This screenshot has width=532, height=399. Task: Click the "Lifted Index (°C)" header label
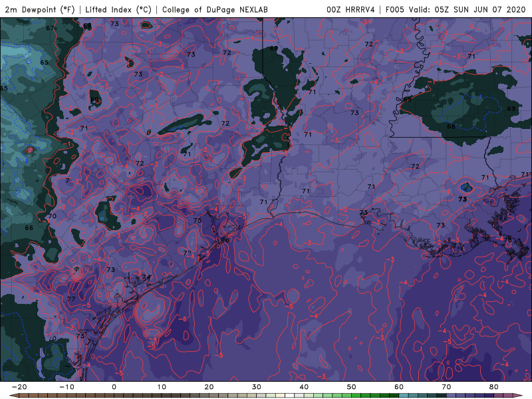click(118, 9)
